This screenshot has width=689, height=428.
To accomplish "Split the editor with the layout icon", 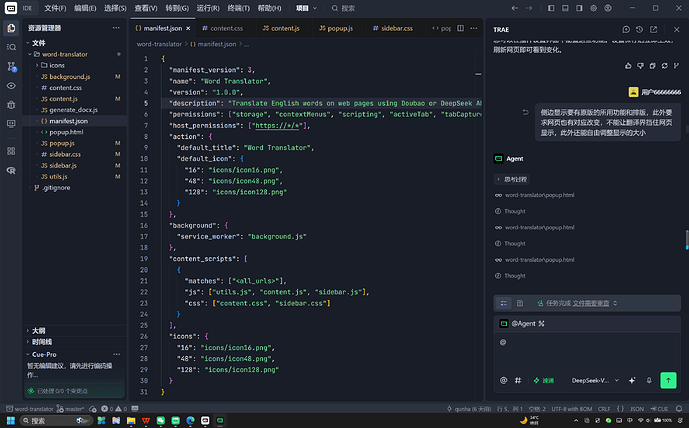I will click(460, 28).
